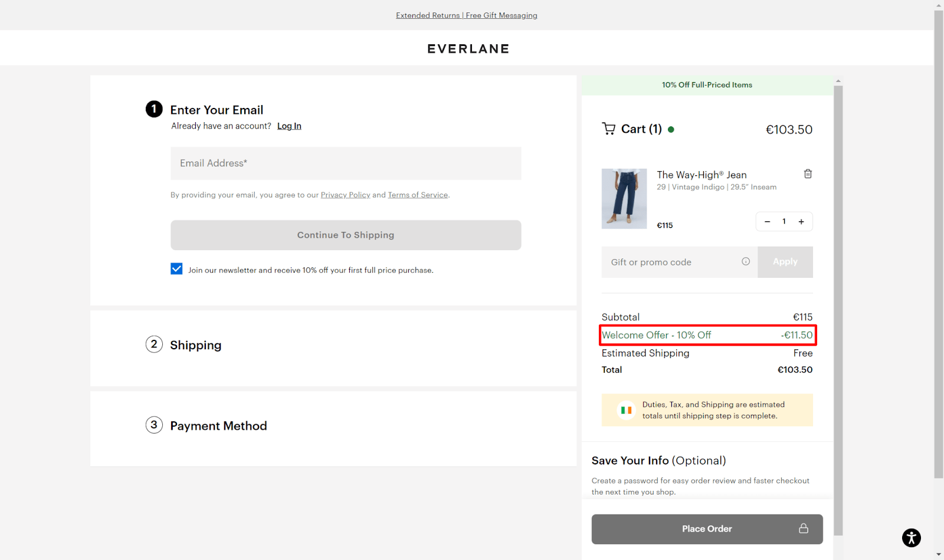
Task: Open the Terms of Service link
Action: [418, 195]
